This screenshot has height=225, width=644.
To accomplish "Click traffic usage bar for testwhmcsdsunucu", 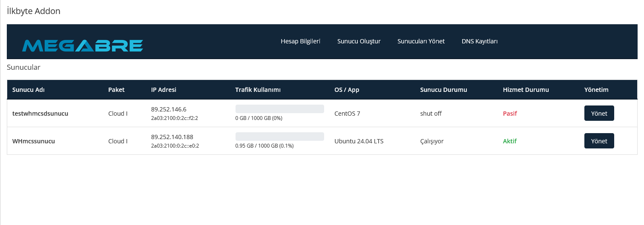I will 279,109.
